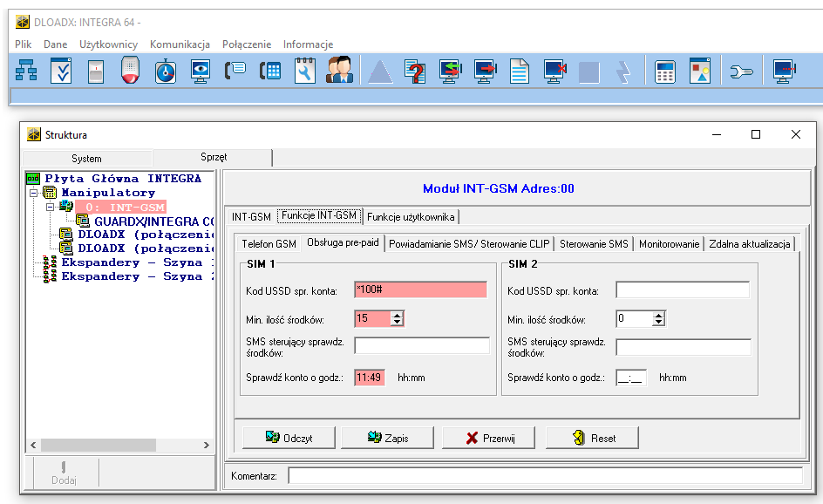Select the first DLOADX (połączenie) tree item
This screenshot has width=823, height=504.
146,235
